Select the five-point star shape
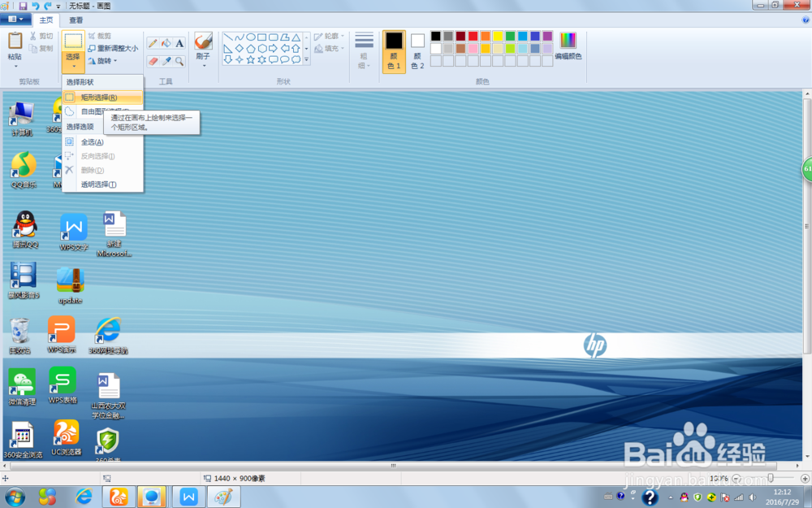 pos(251,59)
